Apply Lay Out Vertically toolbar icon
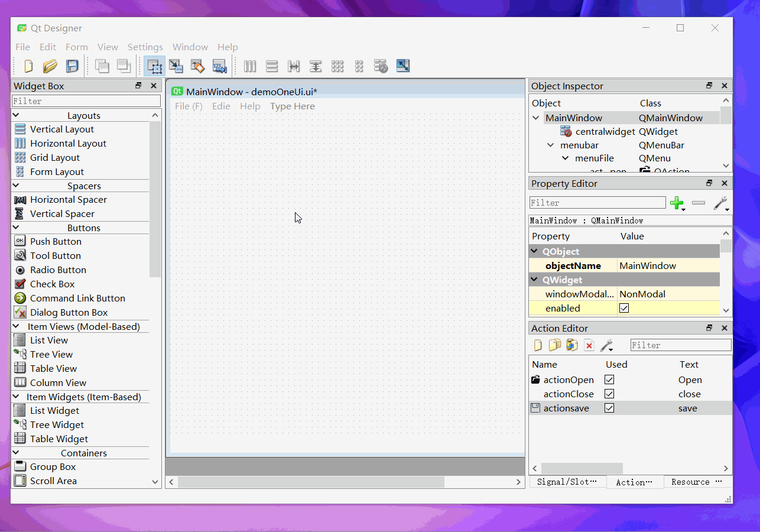The image size is (760, 532). (272, 66)
